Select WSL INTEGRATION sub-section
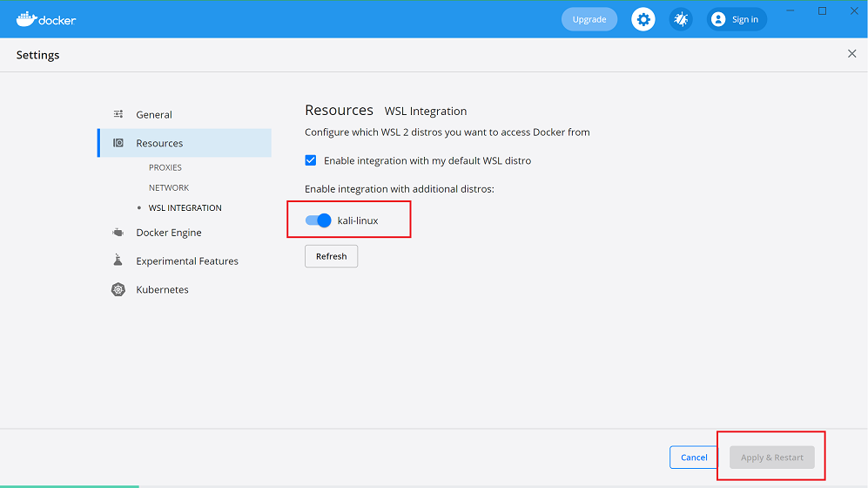 point(185,207)
